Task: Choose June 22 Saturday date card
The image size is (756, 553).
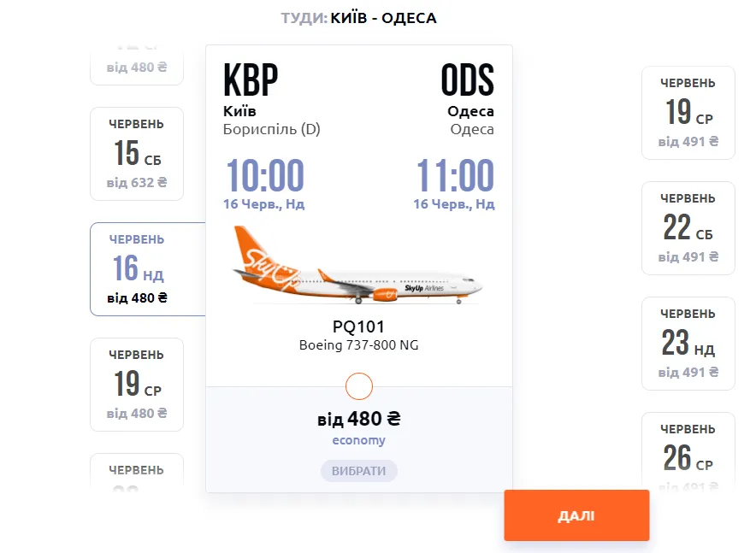Action: tap(688, 228)
